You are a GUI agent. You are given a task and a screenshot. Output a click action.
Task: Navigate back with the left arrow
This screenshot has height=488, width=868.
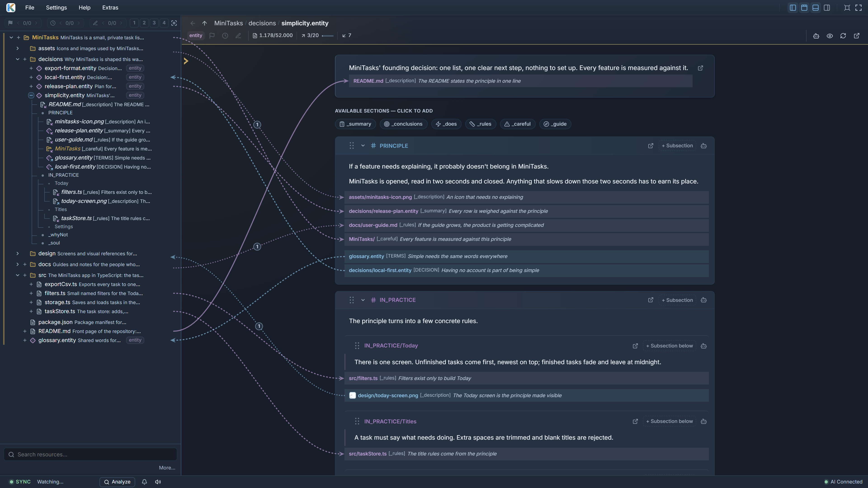pos(193,23)
